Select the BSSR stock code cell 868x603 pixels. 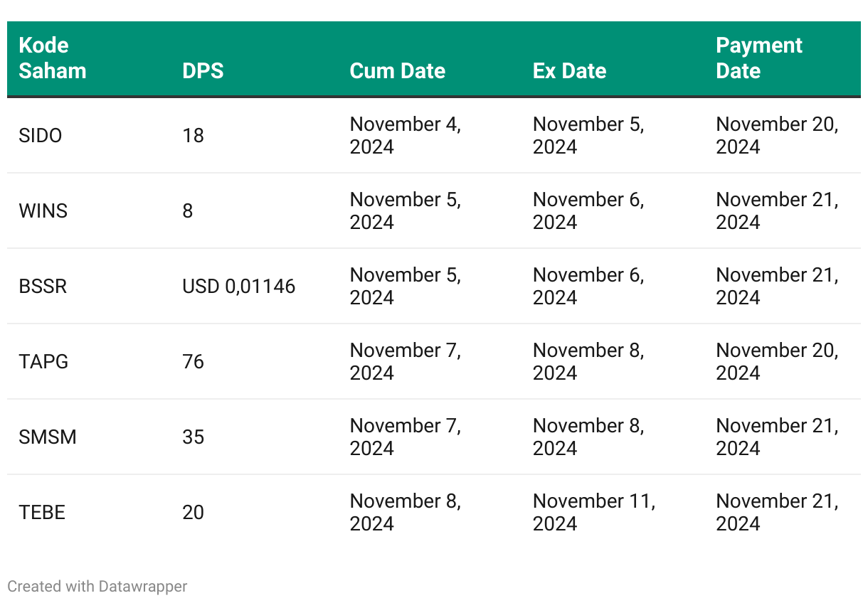pyautogui.click(x=43, y=286)
